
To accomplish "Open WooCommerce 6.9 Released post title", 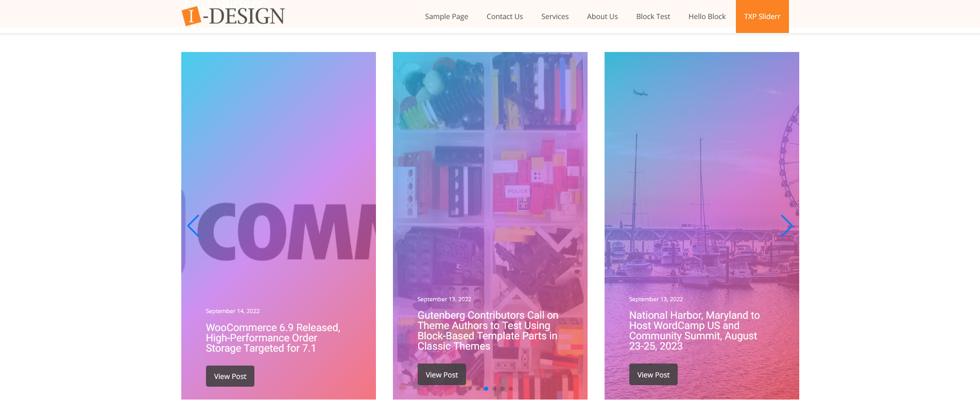I will [273, 338].
